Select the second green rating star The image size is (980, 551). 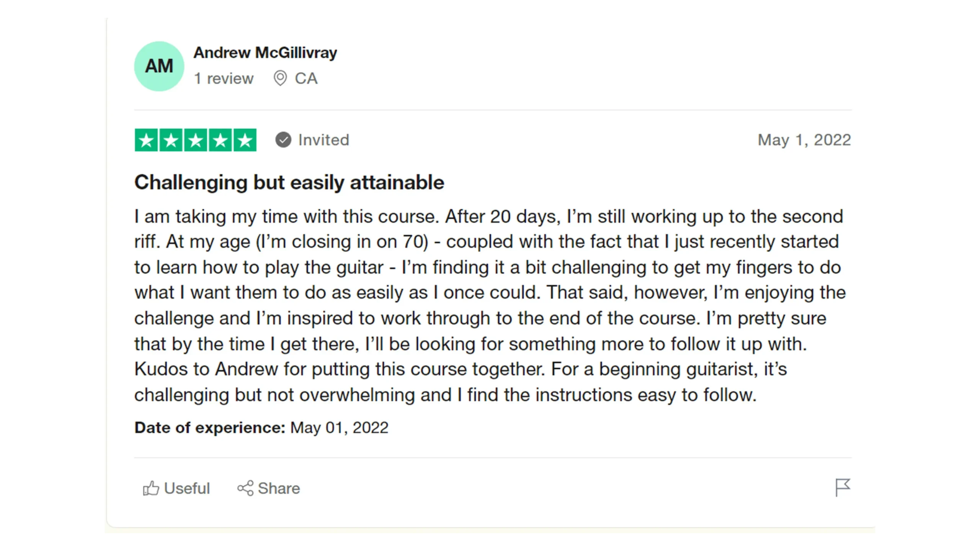pos(171,140)
